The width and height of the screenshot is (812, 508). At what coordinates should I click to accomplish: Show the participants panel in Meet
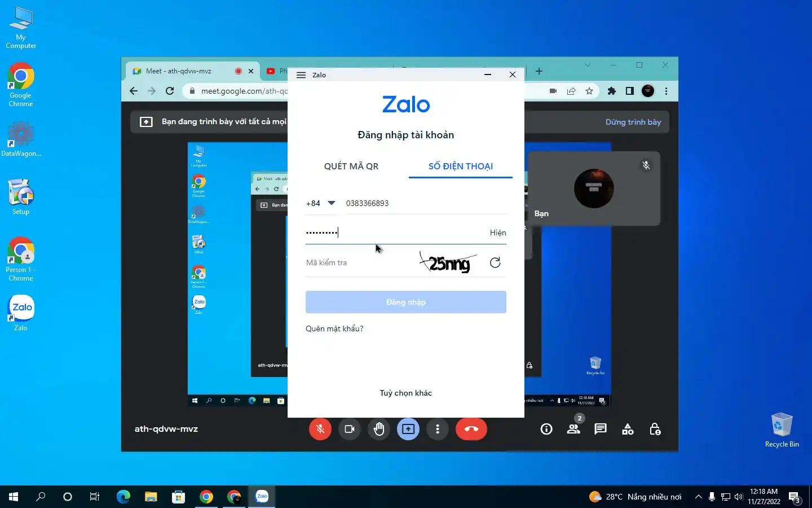pos(573,429)
